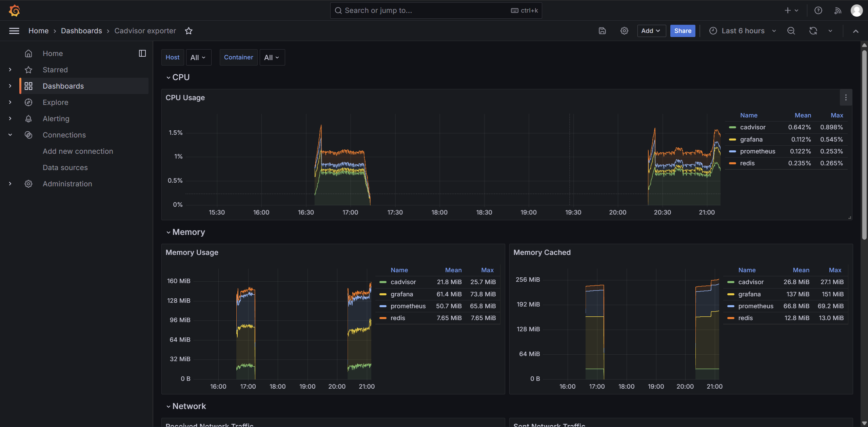Image resolution: width=868 pixels, height=427 pixels.
Task: Open Explore in the side menu
Action: click(55, 102)
